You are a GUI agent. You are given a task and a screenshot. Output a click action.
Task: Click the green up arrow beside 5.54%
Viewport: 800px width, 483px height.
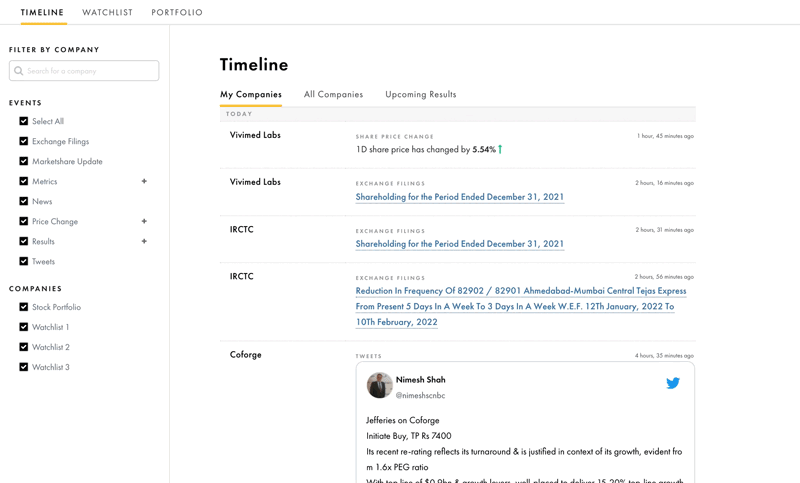500,149
